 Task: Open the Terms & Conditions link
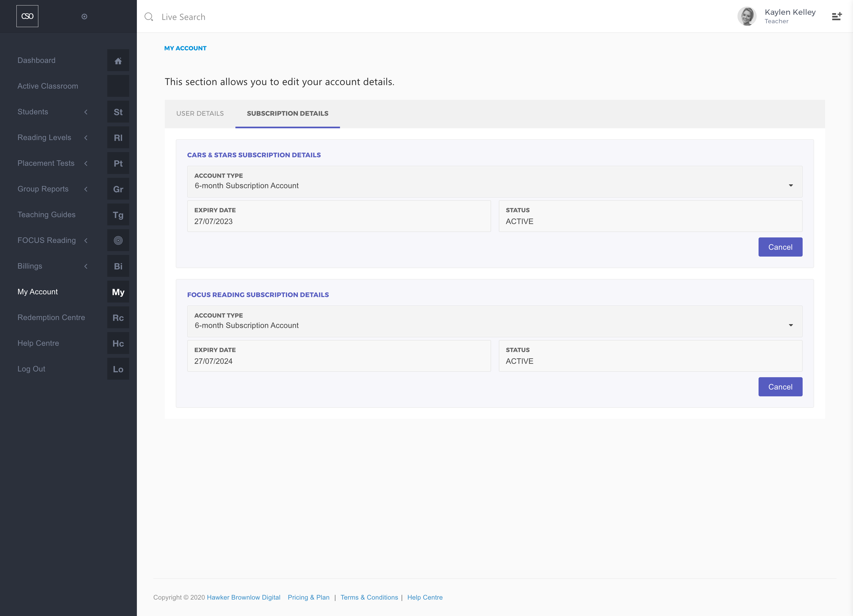tap(369, 597)
